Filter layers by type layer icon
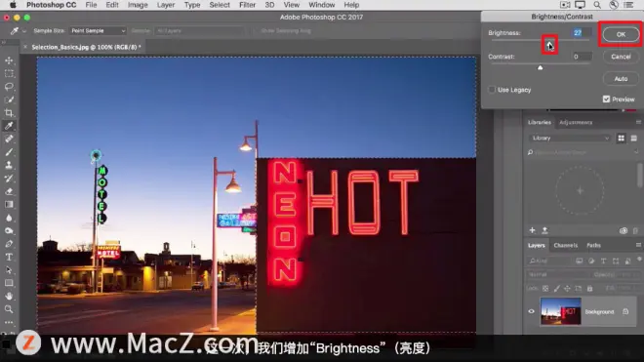644x362 pixels. (603, 261)
